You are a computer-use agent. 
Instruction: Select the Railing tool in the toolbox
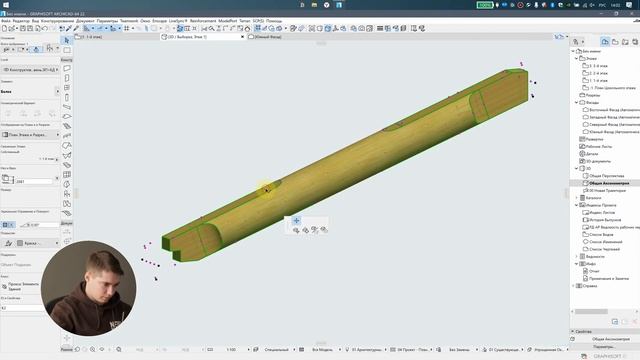[67, 136]
